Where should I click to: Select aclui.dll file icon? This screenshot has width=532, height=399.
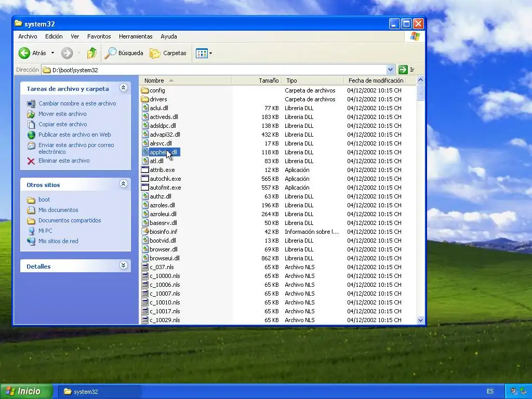[145, 108]
